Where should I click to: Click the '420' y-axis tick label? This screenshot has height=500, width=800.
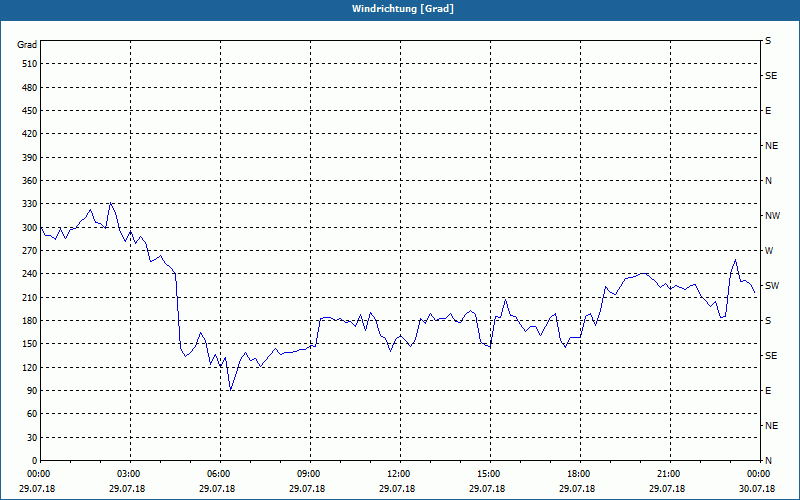pos(30,134)
